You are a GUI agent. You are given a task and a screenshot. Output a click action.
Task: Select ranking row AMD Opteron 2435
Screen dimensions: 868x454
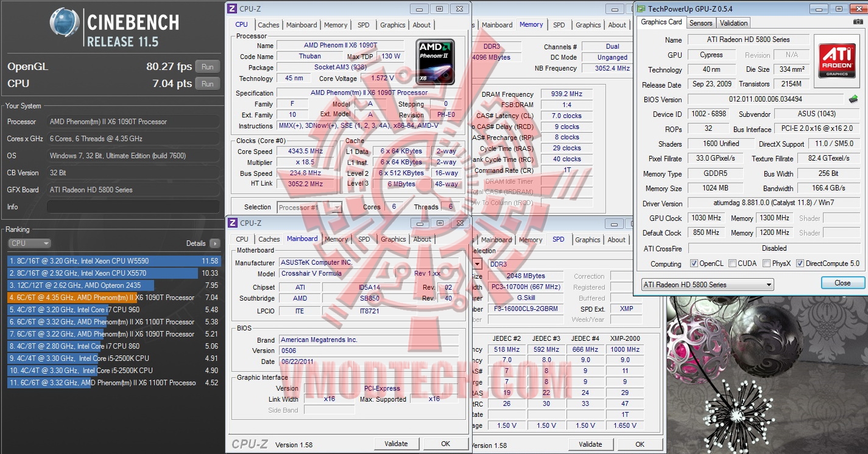click(x=114, y=285)
